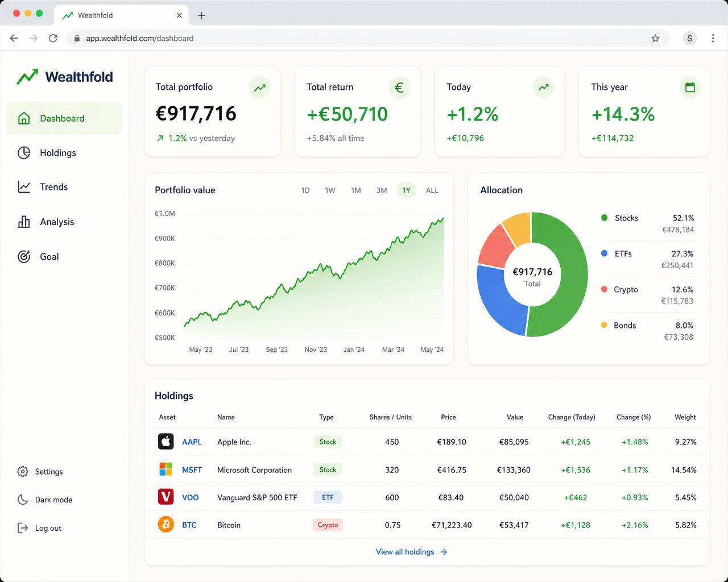The image size is (728, 582).
Task: Click the green Stocks legend dot
Action: 604,218
